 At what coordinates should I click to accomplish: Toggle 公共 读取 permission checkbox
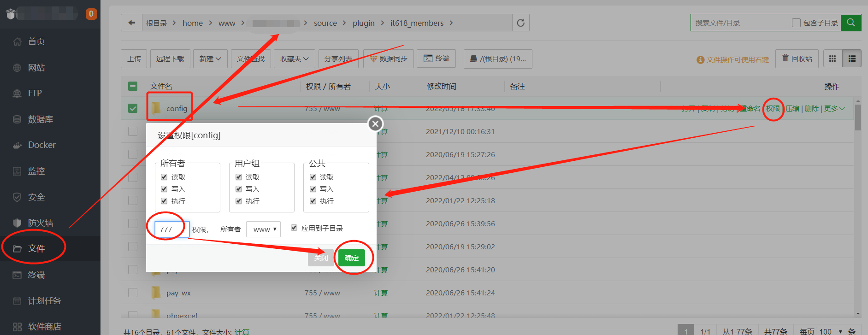pyautogui.click(x=313, y=177)
